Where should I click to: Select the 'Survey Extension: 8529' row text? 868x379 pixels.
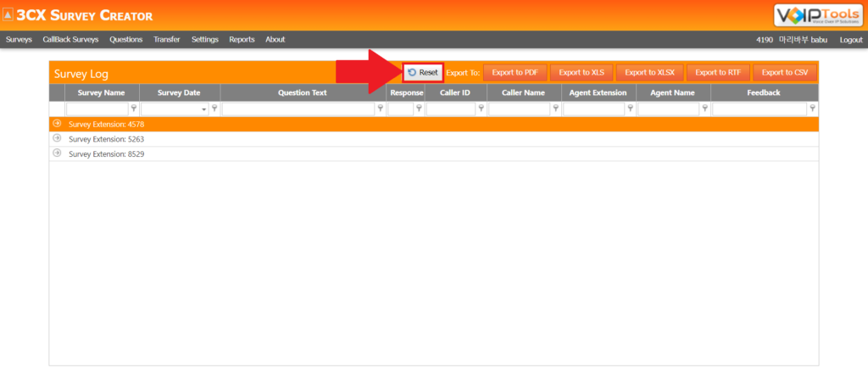pyautogui.click(x=106, y=154)
